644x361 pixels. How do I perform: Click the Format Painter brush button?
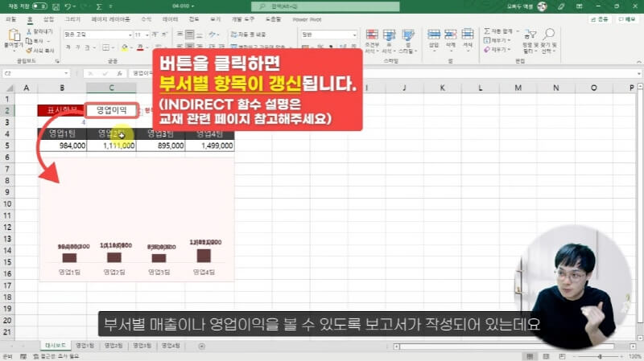tap(39, 51)
